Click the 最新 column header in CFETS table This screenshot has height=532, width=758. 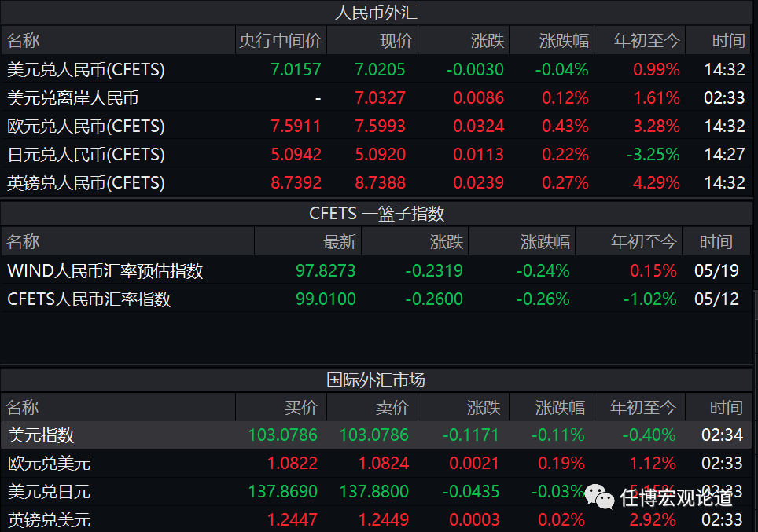(339, 241)
